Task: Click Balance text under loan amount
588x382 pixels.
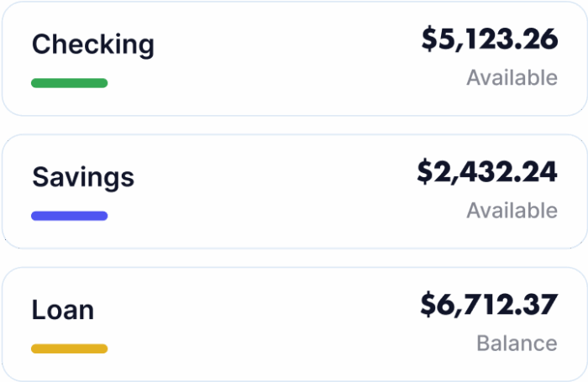Action: pos(517,343)
